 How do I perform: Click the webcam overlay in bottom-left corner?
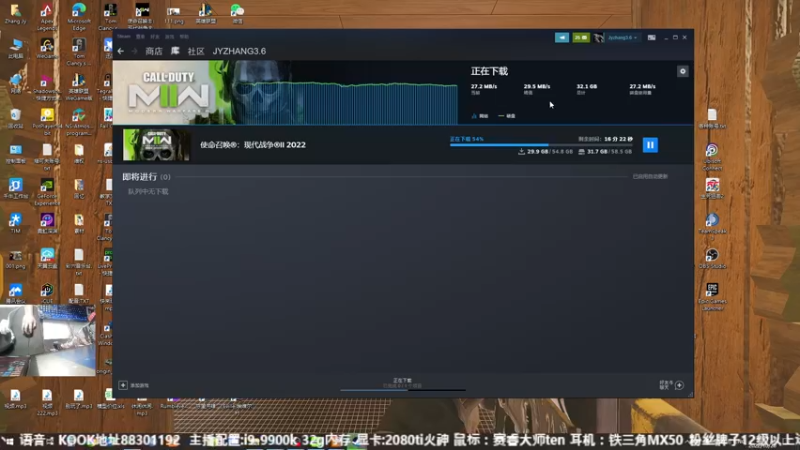(48, 341)
